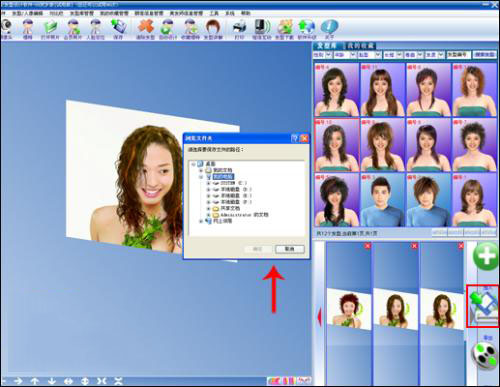This screenshot has width=500, height=387.
Task: Expand the 本地磁盘 (D:) drive node
Action: click(x=208, y=190)
